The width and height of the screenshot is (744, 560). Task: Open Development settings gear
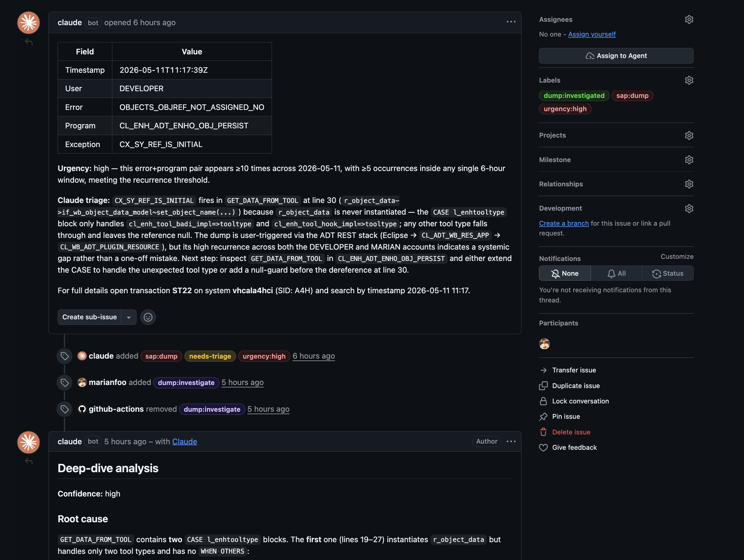point(689,208)
